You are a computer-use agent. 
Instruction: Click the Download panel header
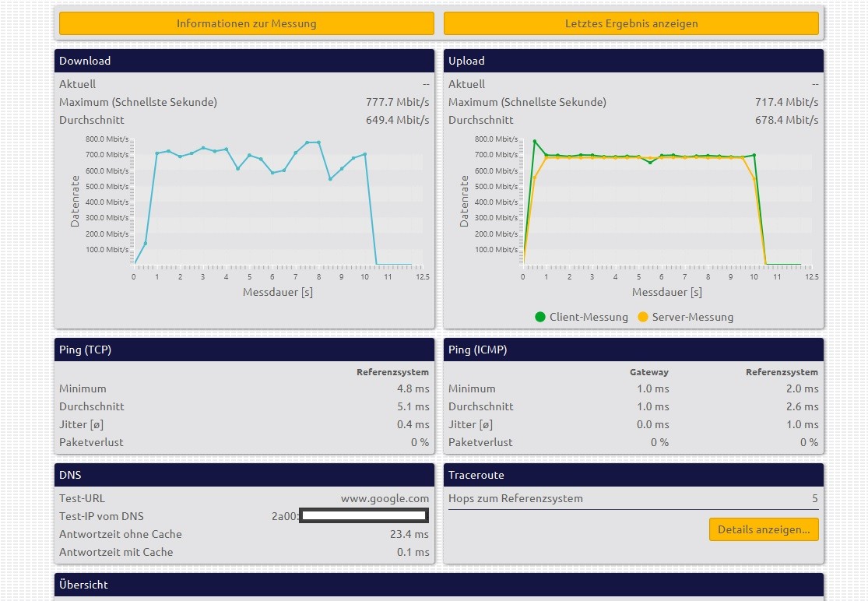coord(244,61)
